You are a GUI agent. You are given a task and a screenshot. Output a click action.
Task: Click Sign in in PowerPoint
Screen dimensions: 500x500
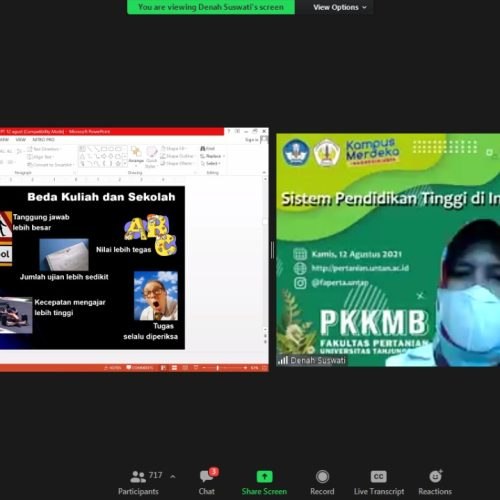251,140
